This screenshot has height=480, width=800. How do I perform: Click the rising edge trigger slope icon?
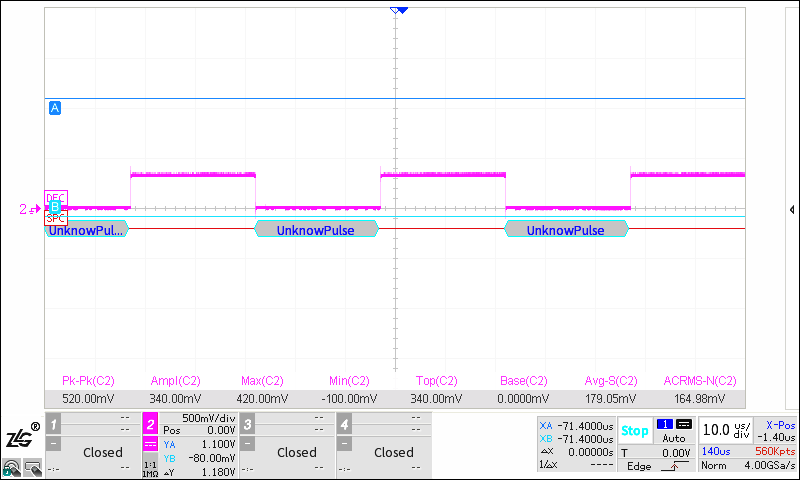674,466
